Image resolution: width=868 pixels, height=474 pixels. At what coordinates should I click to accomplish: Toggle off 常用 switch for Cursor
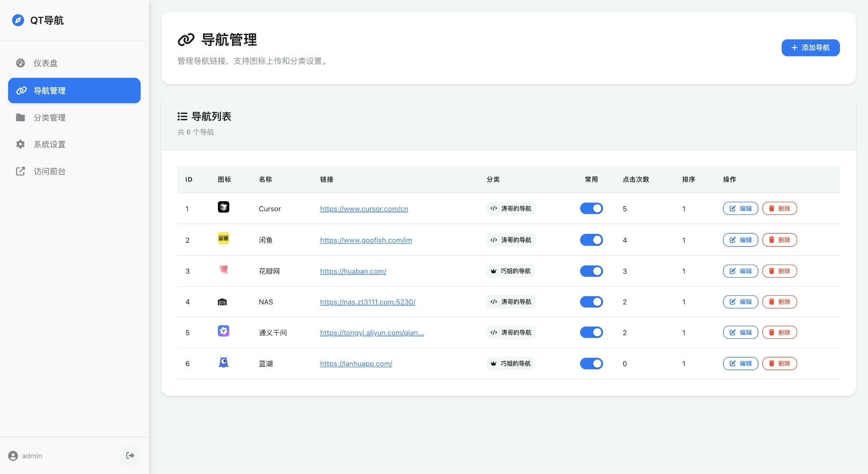591,209
